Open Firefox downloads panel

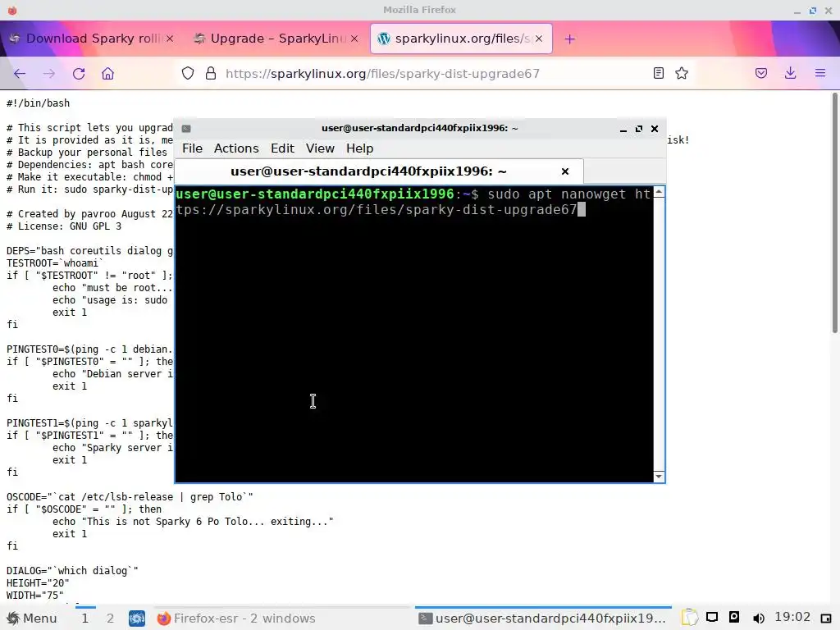click(x=790, y=73)
